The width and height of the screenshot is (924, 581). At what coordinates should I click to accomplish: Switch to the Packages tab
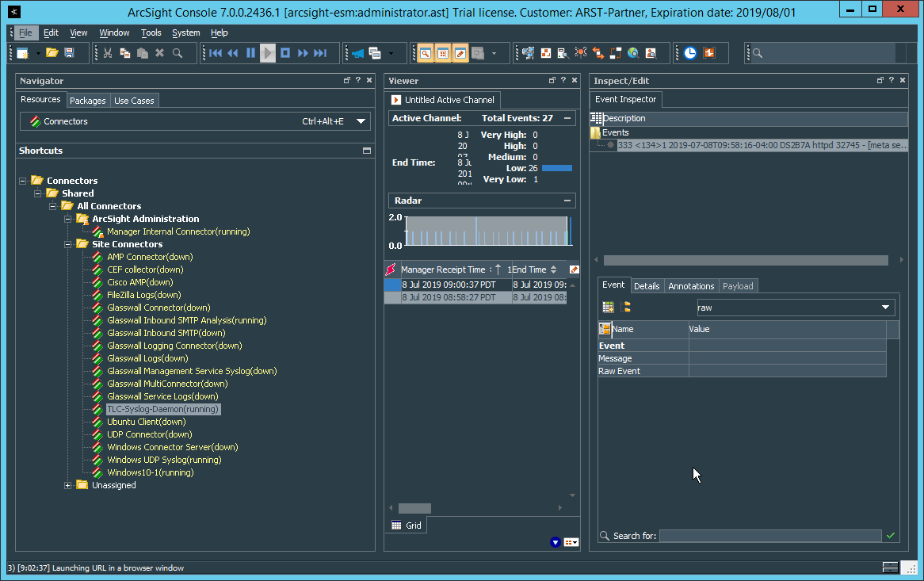click(x=87, y=101)
